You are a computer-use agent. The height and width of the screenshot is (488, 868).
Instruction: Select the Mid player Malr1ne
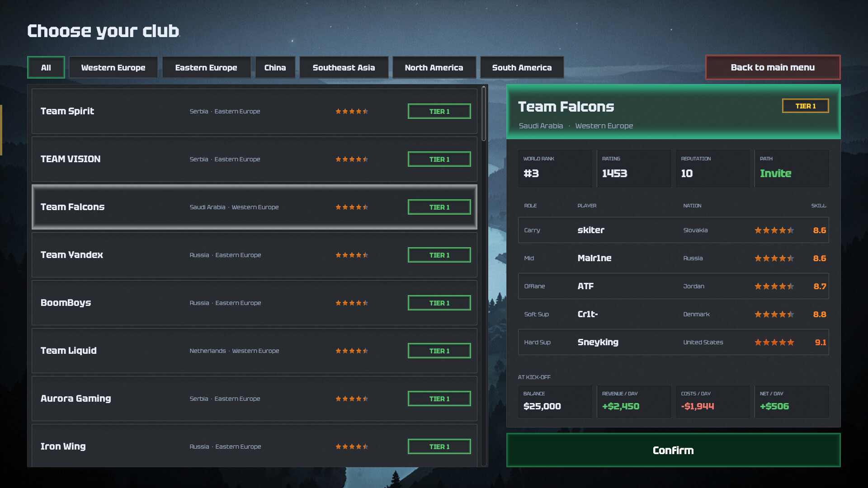[x=673, y=258]
